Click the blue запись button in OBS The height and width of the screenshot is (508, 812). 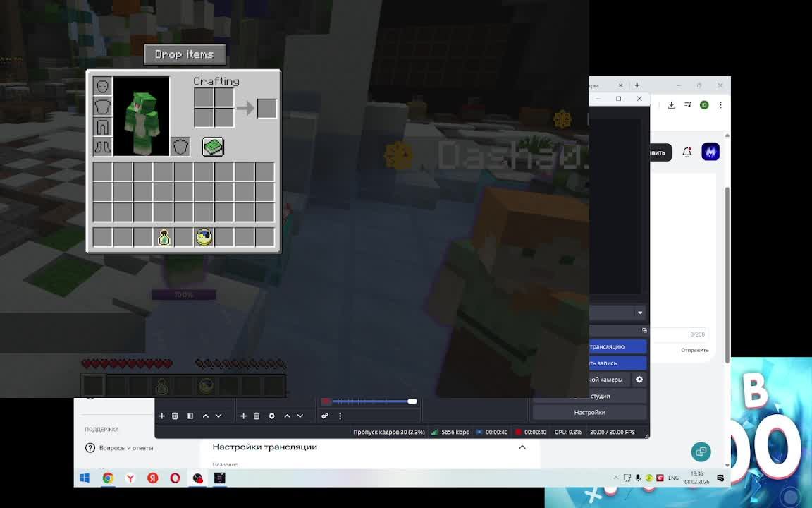tap(617, 363)
